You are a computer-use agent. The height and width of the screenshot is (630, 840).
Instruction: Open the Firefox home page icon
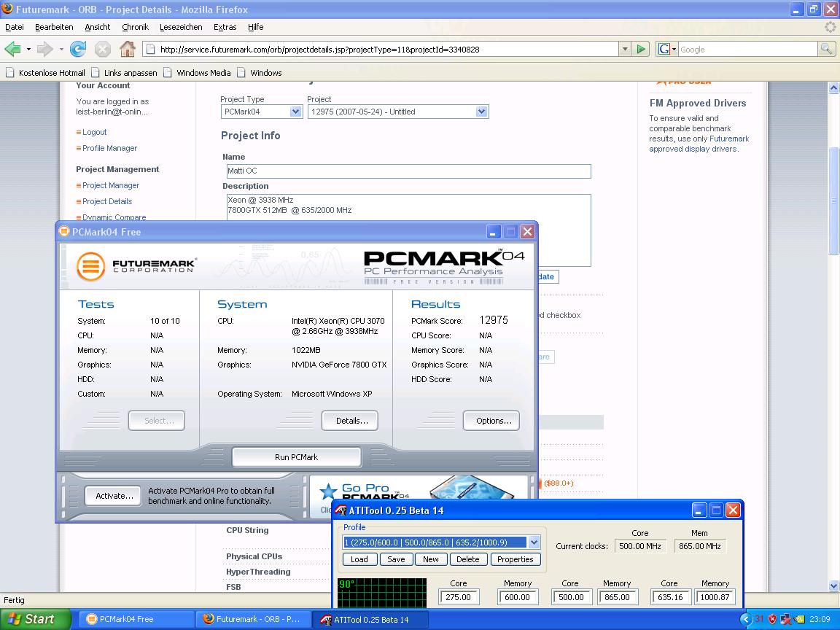[x=128, y=50]
